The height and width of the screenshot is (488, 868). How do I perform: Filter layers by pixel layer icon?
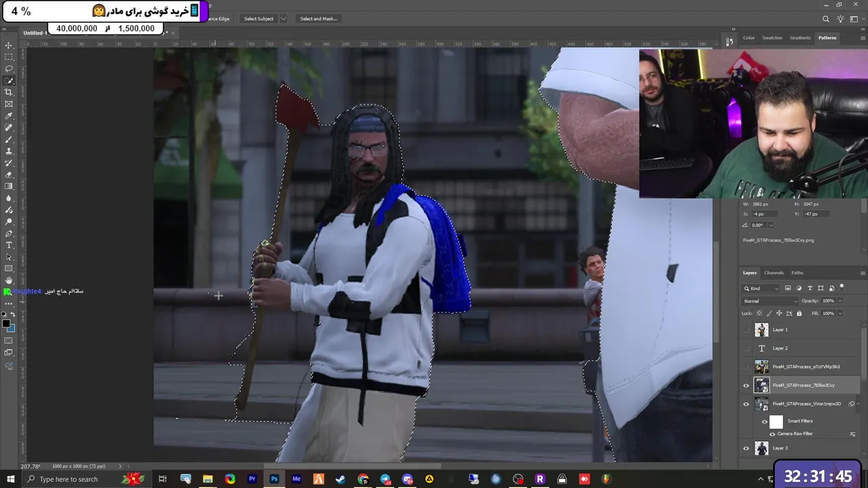[787, 288]
